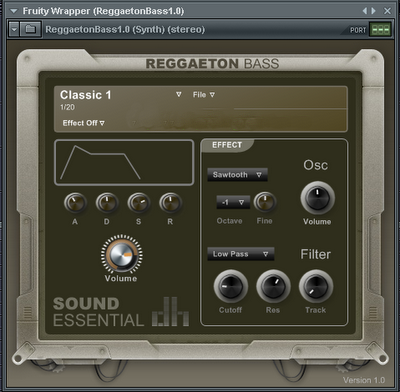Adjust the A attack knob

click(x=75, y=203)
